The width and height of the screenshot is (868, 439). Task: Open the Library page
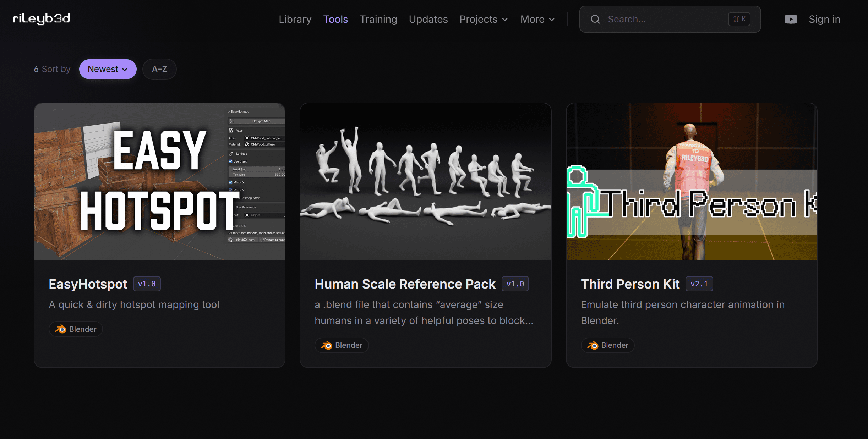295,19
